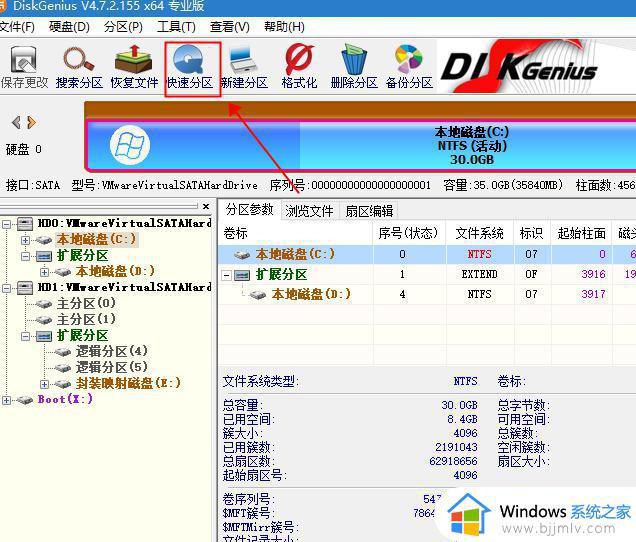Click the HD1 hard disk icon in tree
636x542 pixels.
[25, 288]
